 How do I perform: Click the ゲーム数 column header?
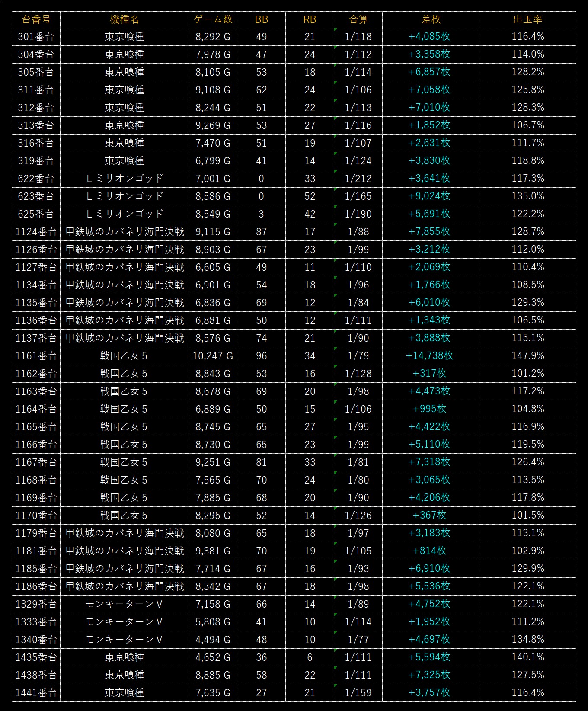coord(213,19)
